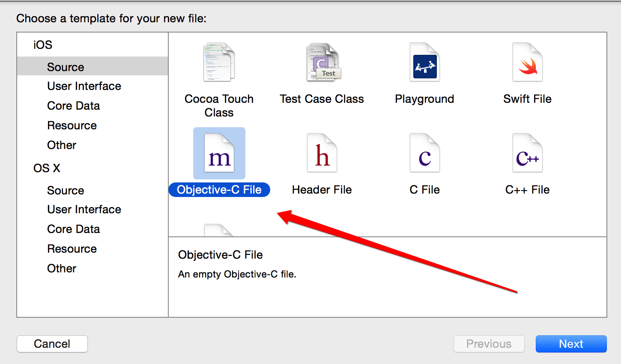Select Core Data under iOS
The image size is (621, 364).
coord(73,106)
